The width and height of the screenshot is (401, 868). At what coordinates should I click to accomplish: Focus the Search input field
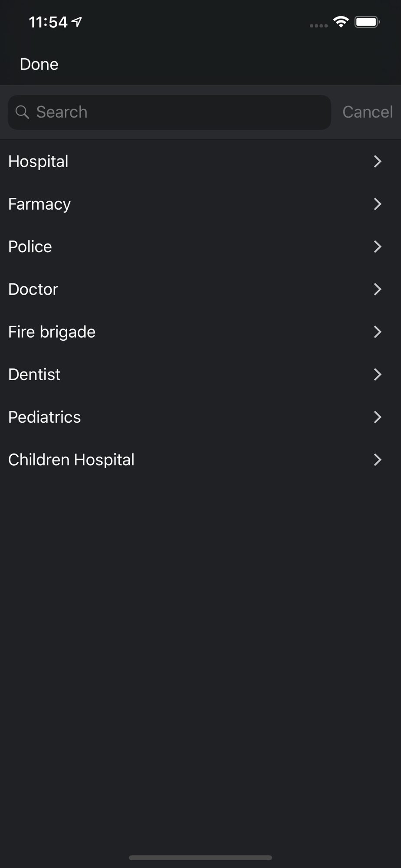point(174,112)
